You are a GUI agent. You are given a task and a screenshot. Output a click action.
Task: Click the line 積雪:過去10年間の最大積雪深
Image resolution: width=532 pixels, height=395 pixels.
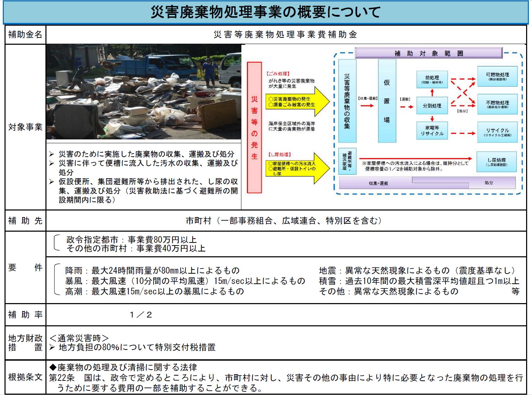(x=419, y=281)
